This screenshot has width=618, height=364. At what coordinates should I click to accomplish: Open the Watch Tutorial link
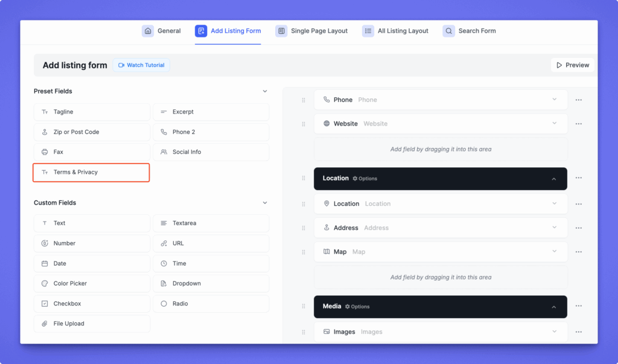[x=141, y=65]
